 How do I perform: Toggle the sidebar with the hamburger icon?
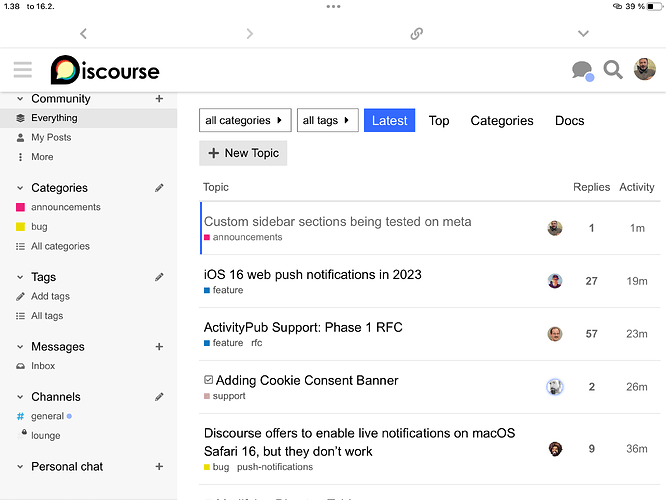point(23,70)
